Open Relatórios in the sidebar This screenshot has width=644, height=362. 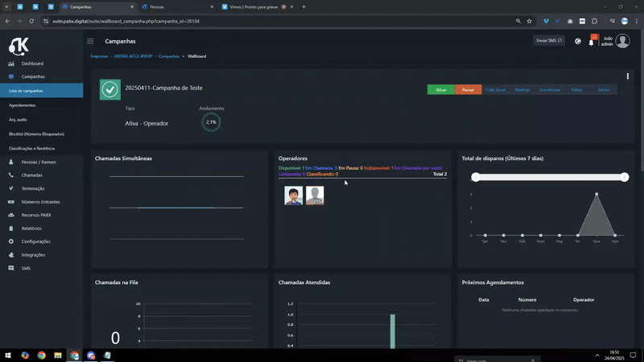[31, 228]
